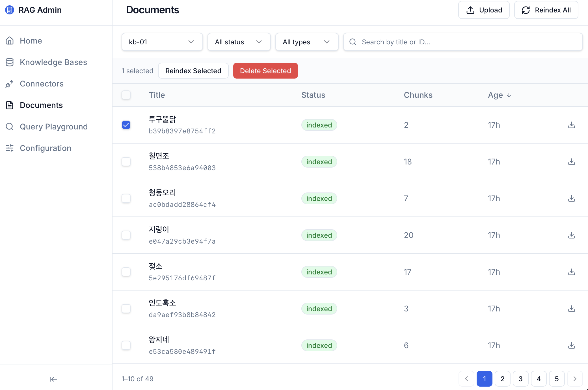
Task: Click the title 청둥오리
Action: click(x=163, y=192)
